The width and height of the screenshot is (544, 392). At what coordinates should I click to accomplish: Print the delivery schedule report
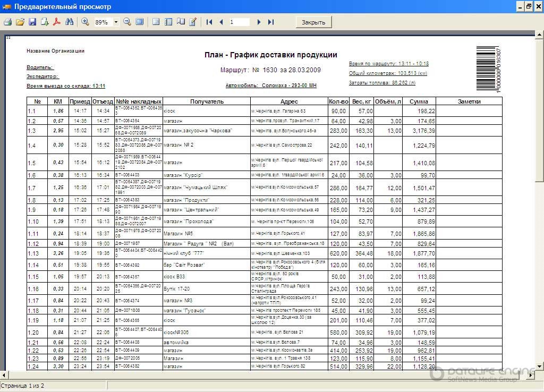7,22
